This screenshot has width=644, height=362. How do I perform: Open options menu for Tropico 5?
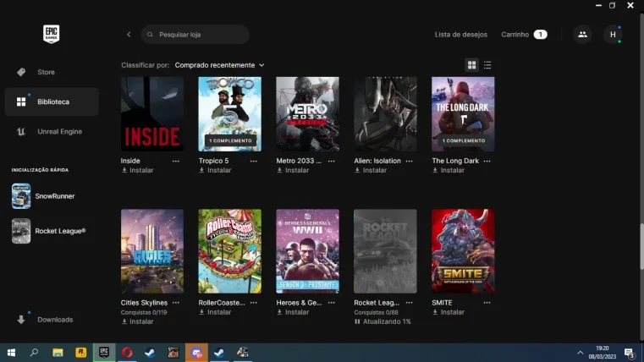(x=253, y=161)
